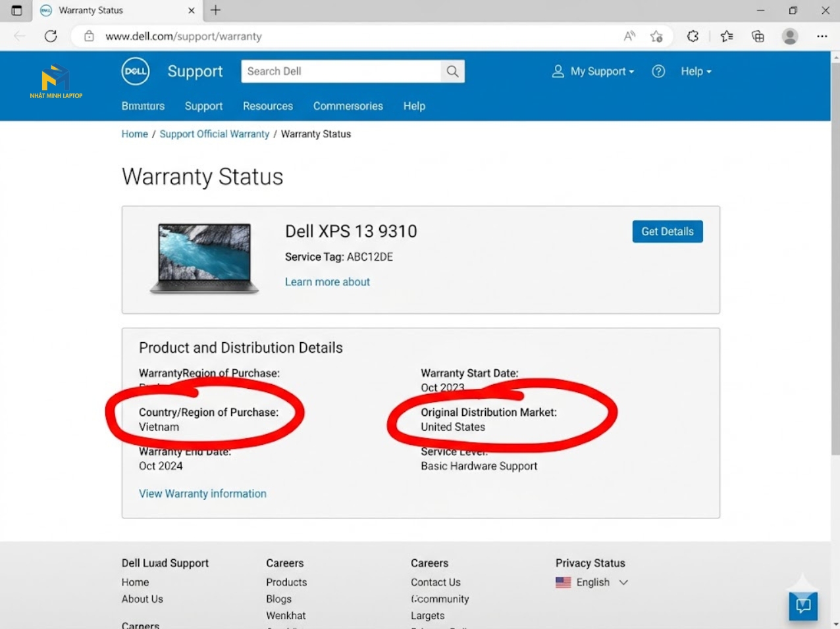The width and height of the screenshot is (840, 629).
Task: Open the English language dropdown chevron
Action: tap(623, 582)
